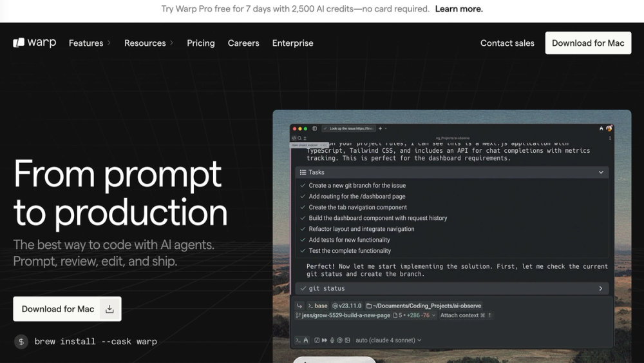This screenshot has height=363, width=644.
Task: Open the file changes +286 -76 dropdown
Action: [414, 315]
